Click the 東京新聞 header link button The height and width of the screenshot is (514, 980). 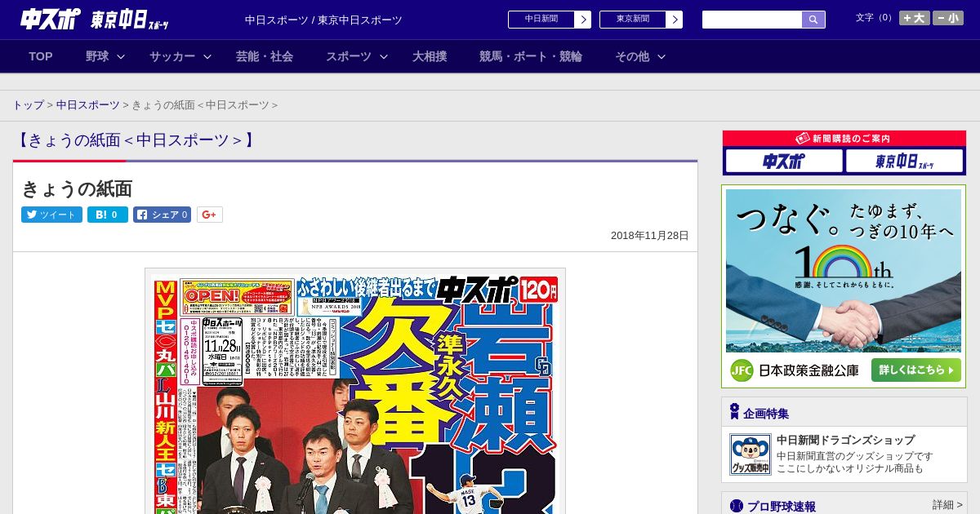(633, 20)
